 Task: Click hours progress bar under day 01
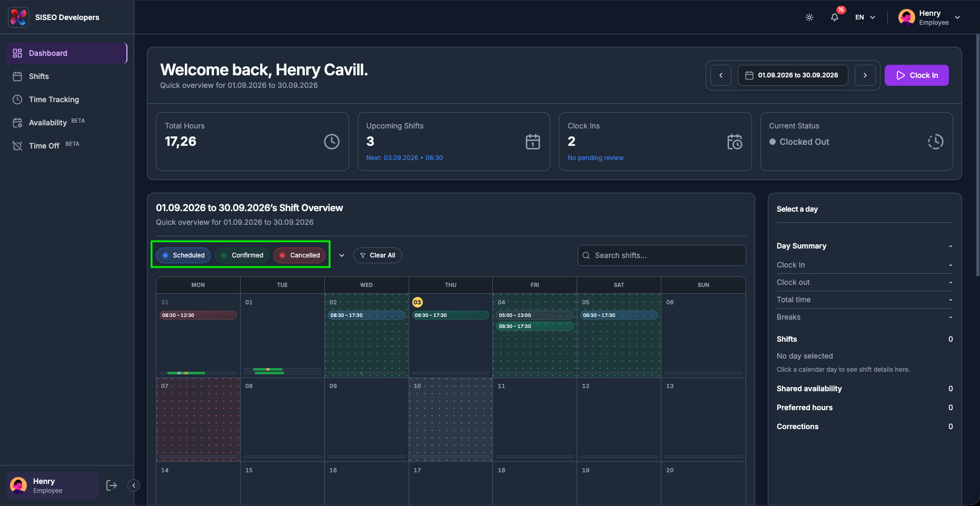click(282, 371)
